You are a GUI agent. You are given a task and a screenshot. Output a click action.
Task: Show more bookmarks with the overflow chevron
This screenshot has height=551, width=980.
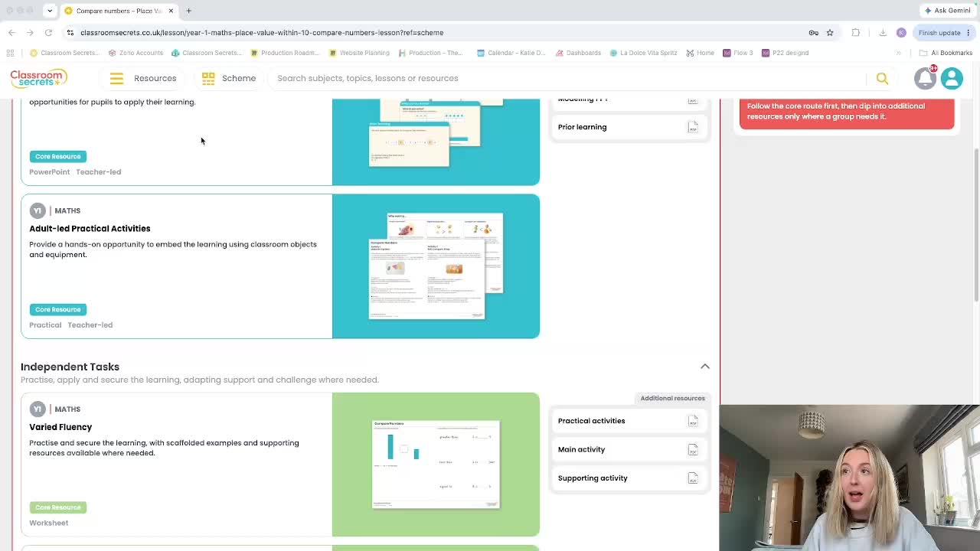point(898,53)
